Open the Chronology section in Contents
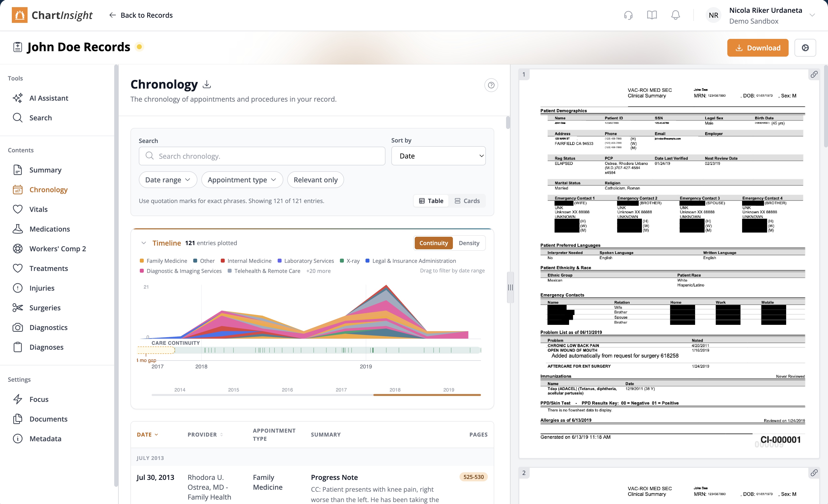This screenshot has width=828, height=504. point(48,189)
